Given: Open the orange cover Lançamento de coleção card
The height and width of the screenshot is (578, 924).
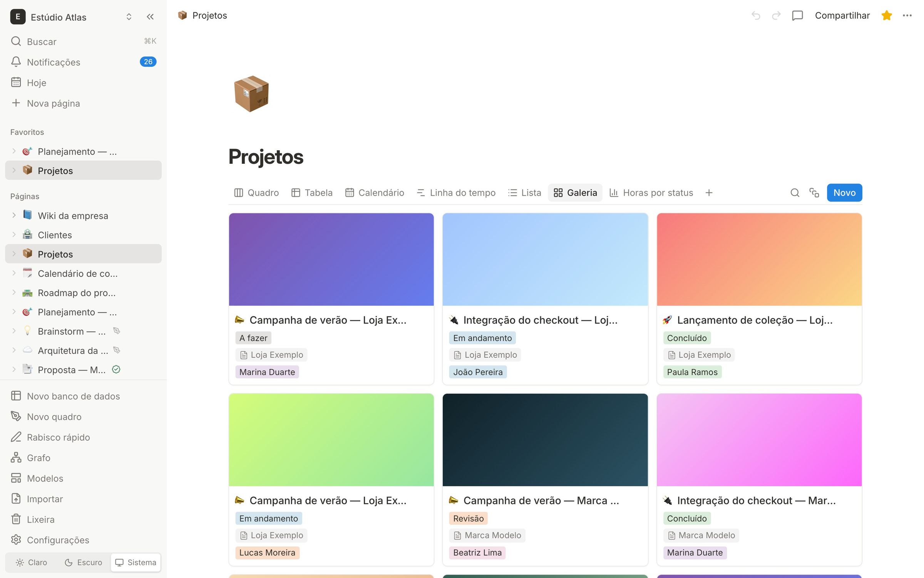Looking at the screenshot, I should (x=759, y=299).
